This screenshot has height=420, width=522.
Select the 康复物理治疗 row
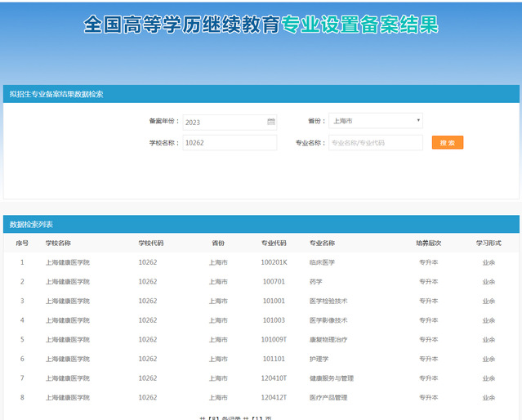328,339
